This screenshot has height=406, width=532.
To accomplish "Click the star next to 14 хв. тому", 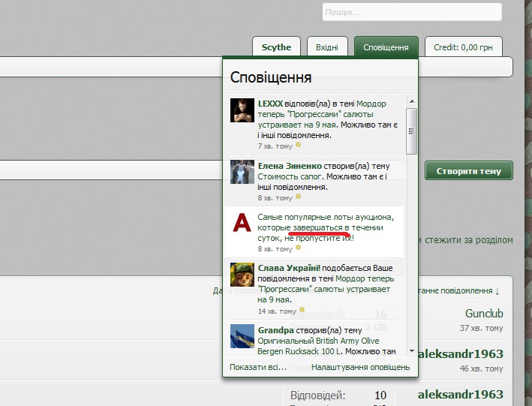I will (302, 310).
